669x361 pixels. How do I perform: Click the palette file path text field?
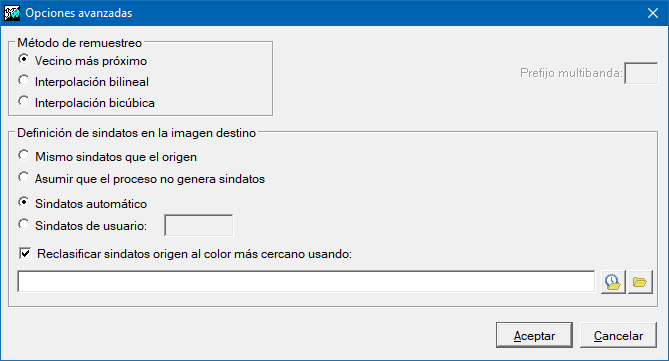[x=306, y=281]
